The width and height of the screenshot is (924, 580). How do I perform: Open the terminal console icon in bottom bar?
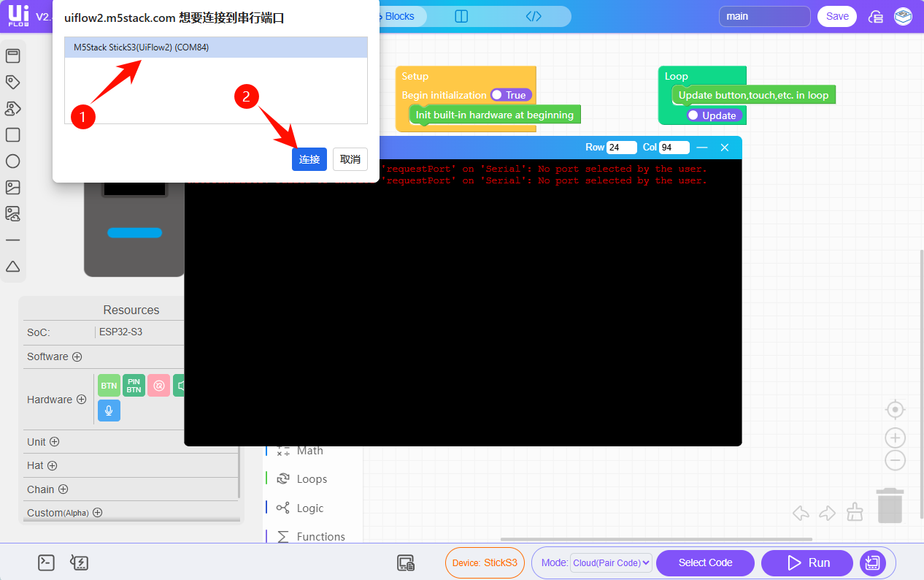pyautogui.click(x=46, y=562)
